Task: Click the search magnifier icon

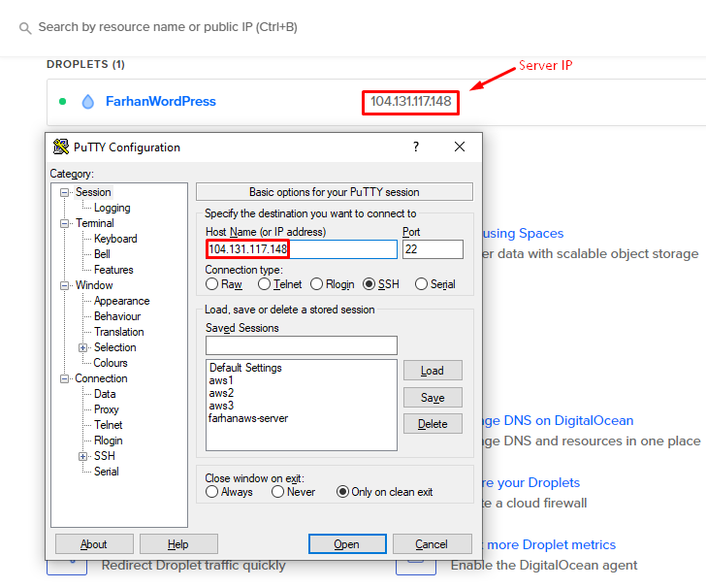Action: (25, 28)
